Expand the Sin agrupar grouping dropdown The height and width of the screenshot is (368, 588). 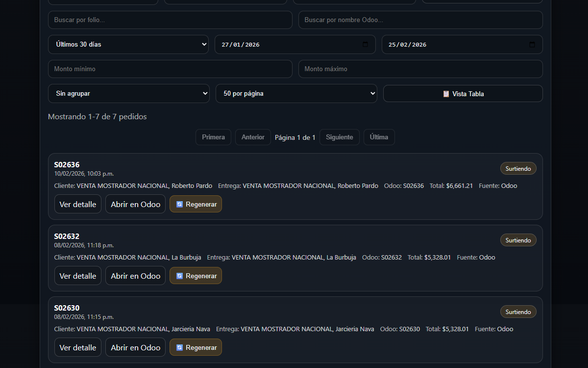pyautogui.click(x=128, y=93)
